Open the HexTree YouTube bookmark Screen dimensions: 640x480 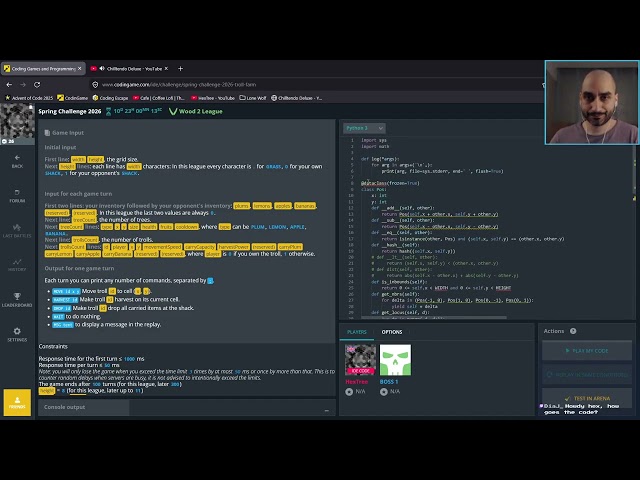[213, 98]
